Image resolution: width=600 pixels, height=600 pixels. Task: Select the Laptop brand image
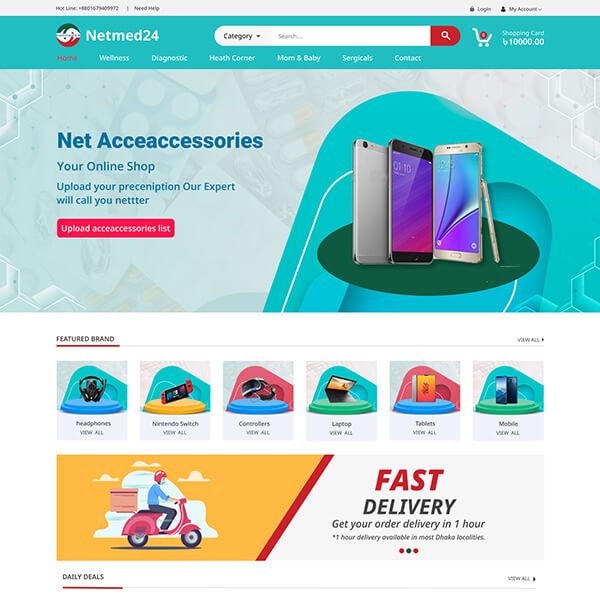[x=341, y=387]
